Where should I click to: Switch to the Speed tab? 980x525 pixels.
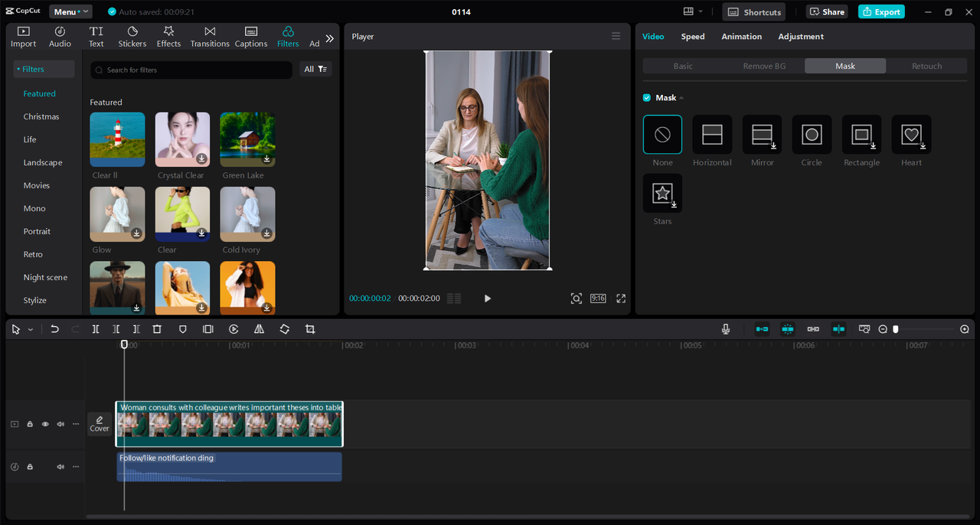[693, 36]
